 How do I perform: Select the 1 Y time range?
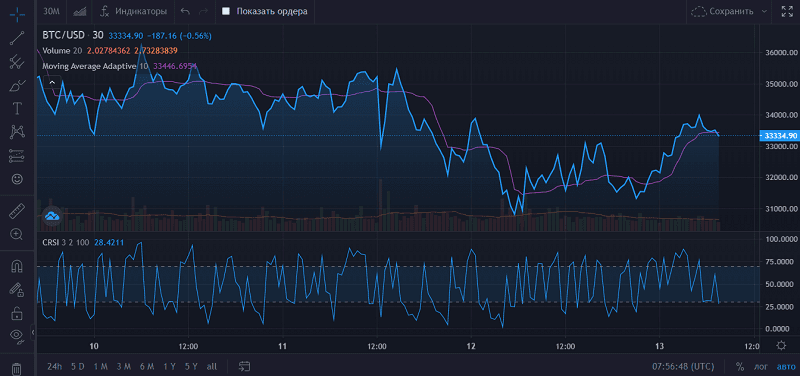tap(170, 366)
